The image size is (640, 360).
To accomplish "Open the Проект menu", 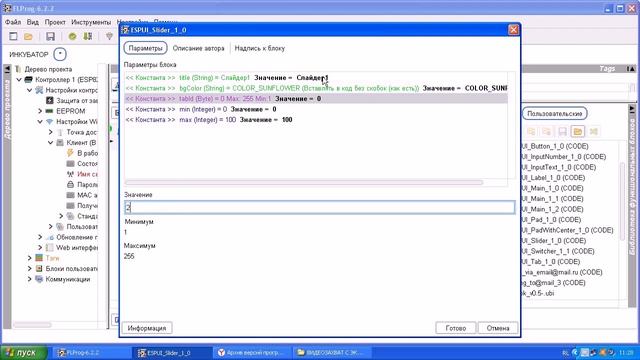I will (55, 22).
